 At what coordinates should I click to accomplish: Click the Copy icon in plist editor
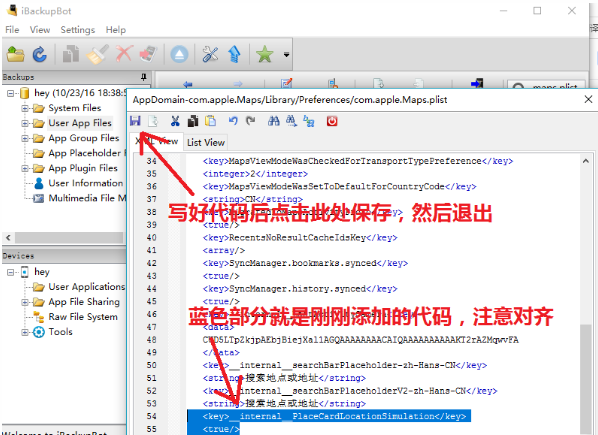coord(193,121)
